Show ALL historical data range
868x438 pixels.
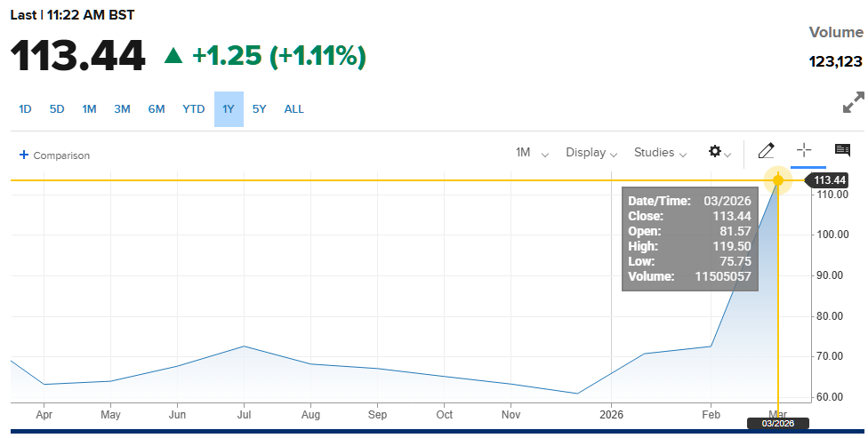point(293,109)
